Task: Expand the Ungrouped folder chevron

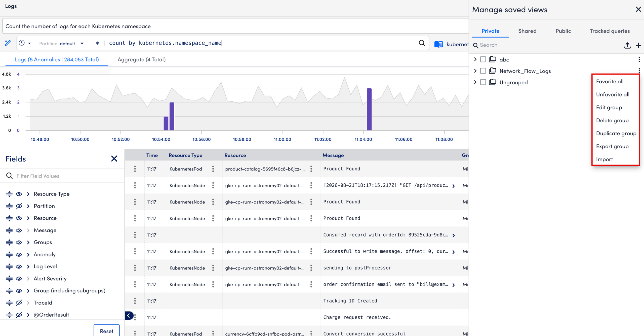Action: (475, 82)
